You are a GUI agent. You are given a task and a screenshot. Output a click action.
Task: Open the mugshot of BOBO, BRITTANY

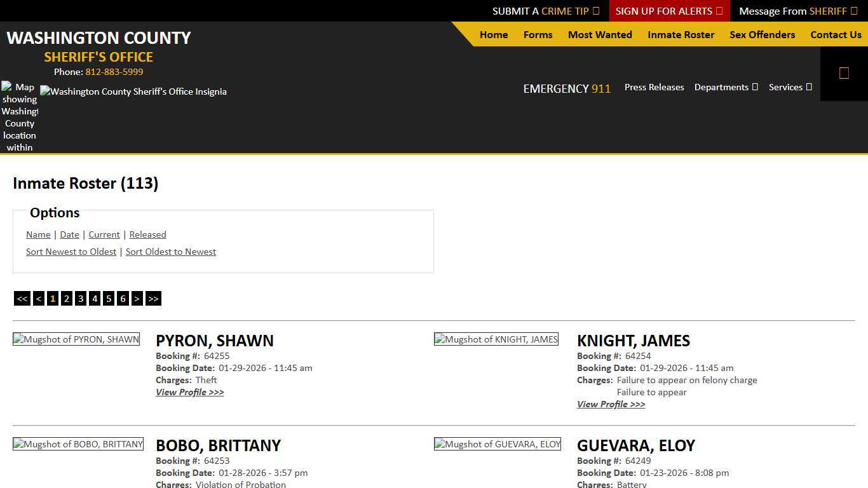point(78,444)
